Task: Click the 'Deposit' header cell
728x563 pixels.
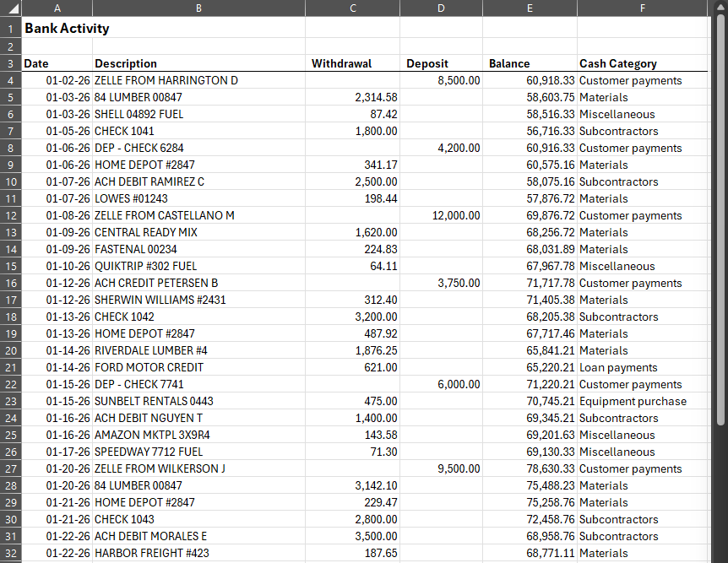Action: click(441, 63)
